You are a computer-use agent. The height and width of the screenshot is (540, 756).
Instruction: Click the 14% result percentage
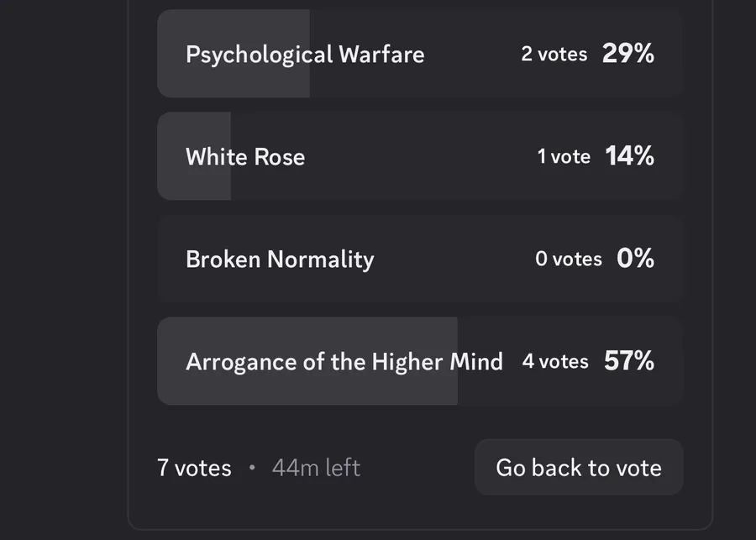pos(629,157)
